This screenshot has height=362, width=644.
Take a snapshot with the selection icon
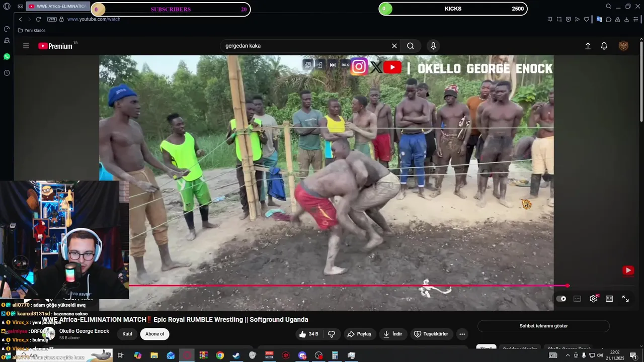[559, 19]
